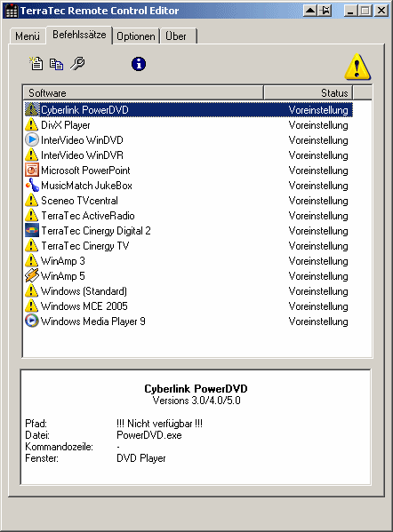
Task: Open the Optionen tab
Action: 136,36
